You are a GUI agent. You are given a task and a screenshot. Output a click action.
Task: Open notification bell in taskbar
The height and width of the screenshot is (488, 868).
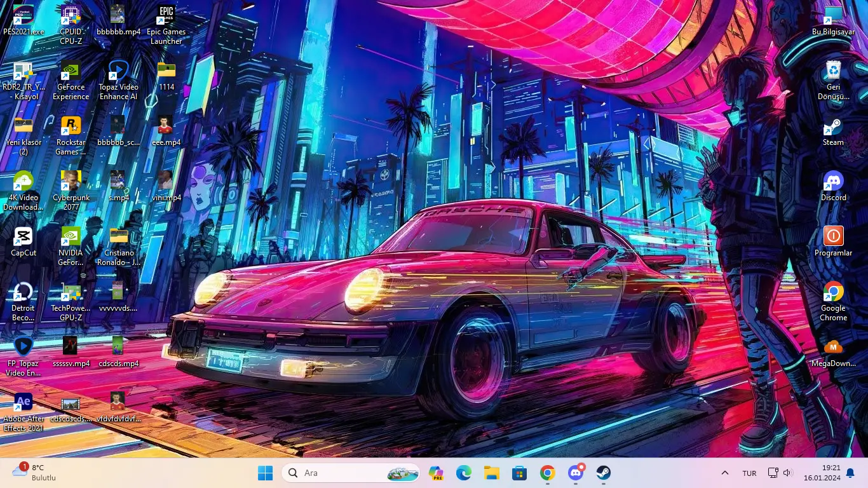pyautogui.click(x=850, y=473)
